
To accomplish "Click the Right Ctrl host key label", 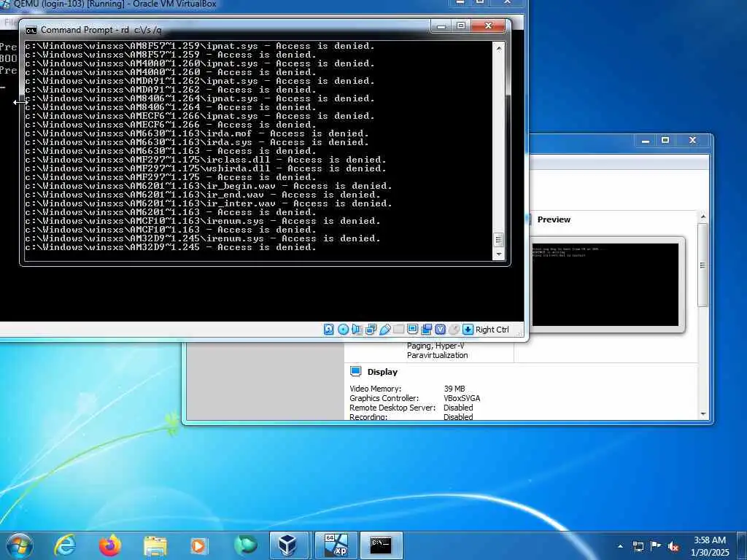I will [x=492, y=330].
